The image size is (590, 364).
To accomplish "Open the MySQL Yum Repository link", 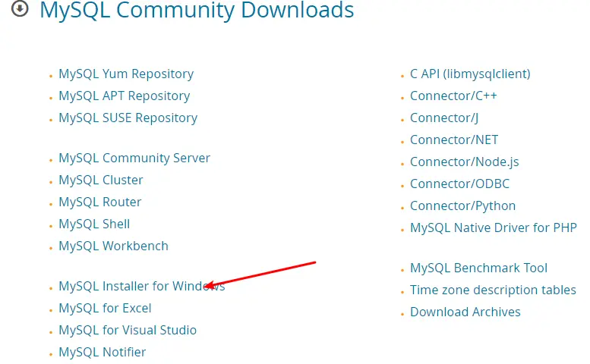I will click(126, 74).
